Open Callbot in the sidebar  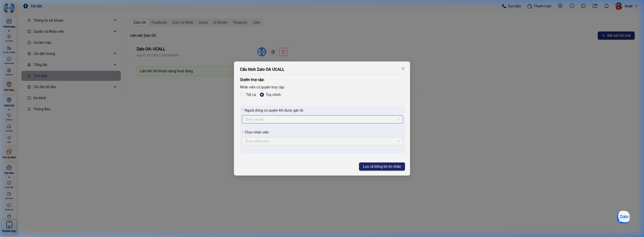[9, 117]
